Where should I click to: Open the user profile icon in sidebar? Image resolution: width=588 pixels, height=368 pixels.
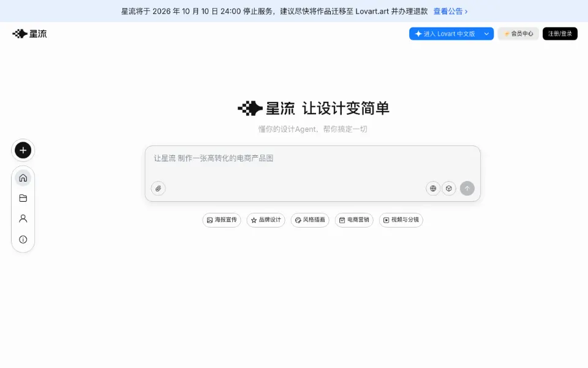click(x=23, y=218)
